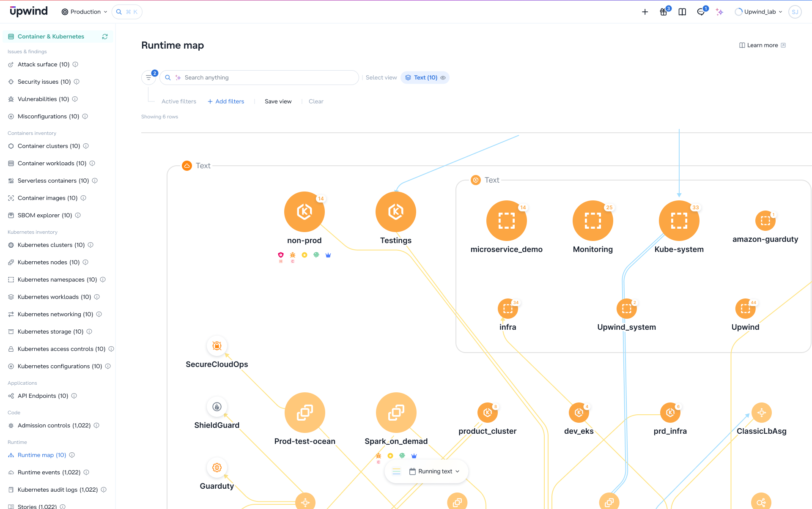Click the ShieldGuard firewall icon
The height and width of the screenshot is (509, 812).
[x=217, y=407]
